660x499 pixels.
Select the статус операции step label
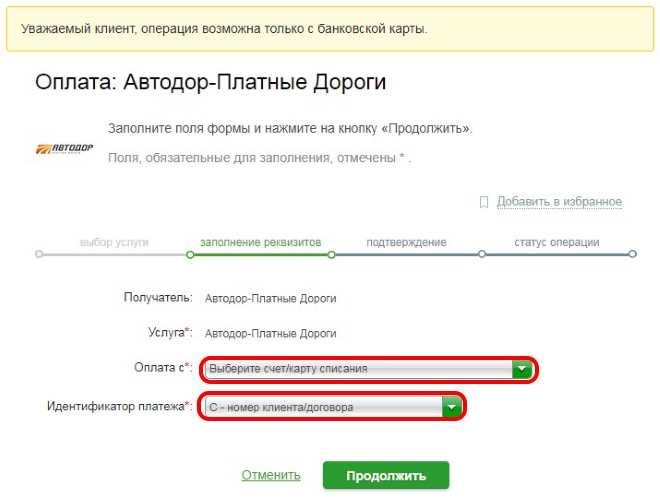556,242
